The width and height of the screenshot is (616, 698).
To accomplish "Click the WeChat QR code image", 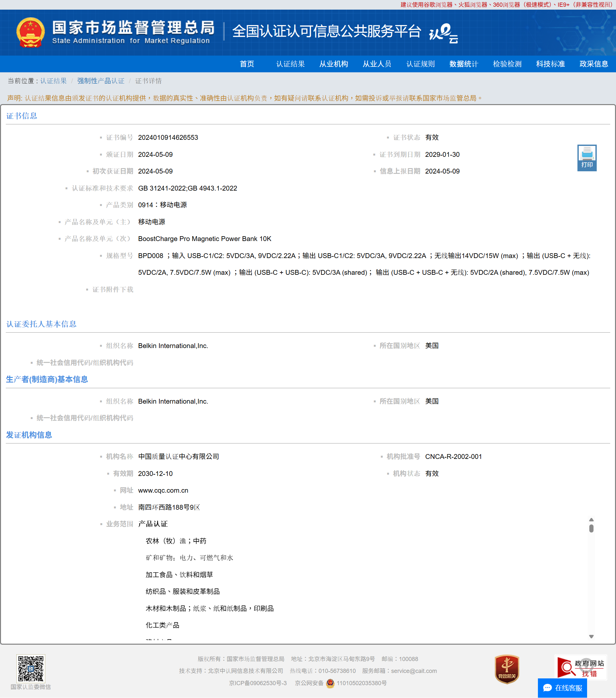I will 31,668.
